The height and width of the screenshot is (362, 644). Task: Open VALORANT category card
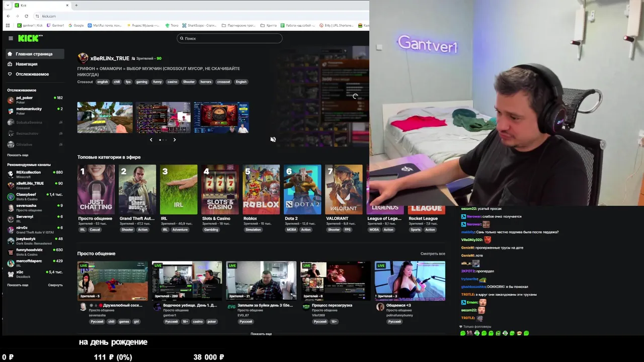344,190
